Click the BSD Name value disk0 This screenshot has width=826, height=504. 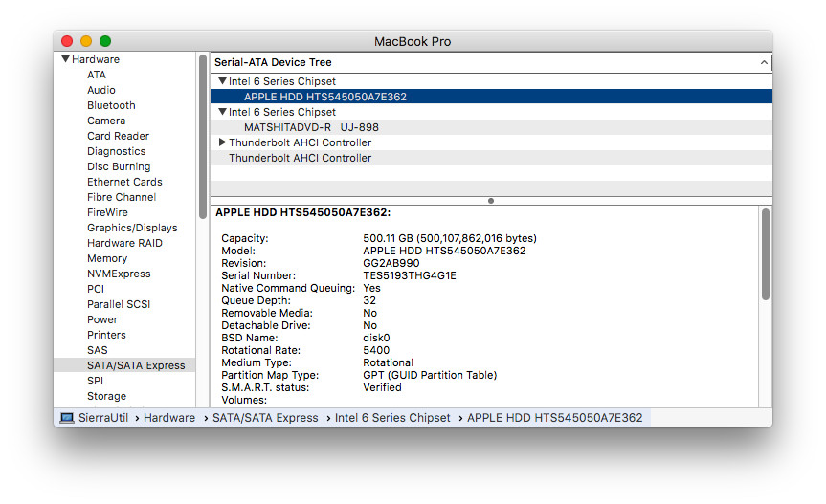[376, 338]
